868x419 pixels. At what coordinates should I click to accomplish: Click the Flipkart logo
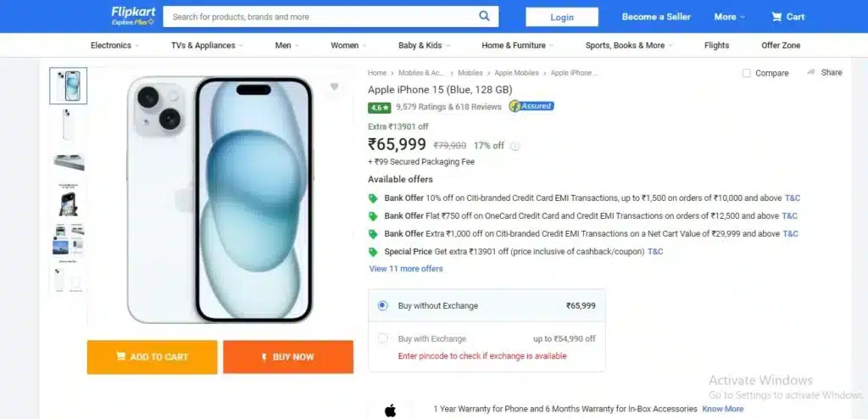pos(133,15)
